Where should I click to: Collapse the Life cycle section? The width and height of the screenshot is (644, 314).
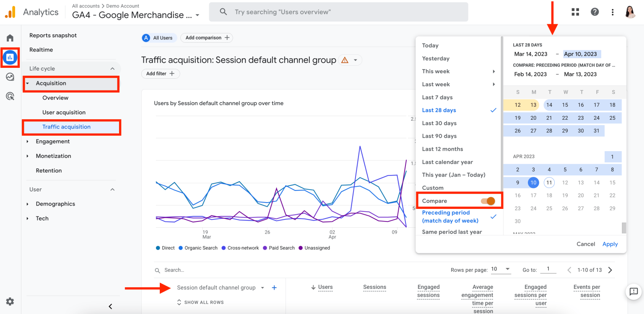[112, 68]
